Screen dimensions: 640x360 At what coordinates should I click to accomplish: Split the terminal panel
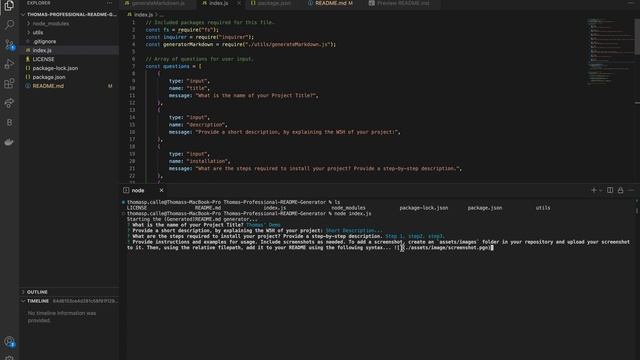pos(610,190)
